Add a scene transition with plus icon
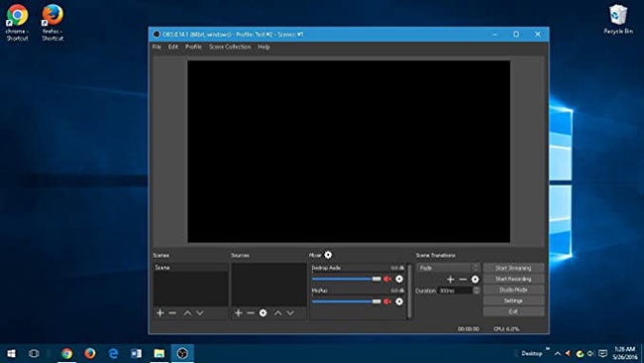 [x=450, y=279]
